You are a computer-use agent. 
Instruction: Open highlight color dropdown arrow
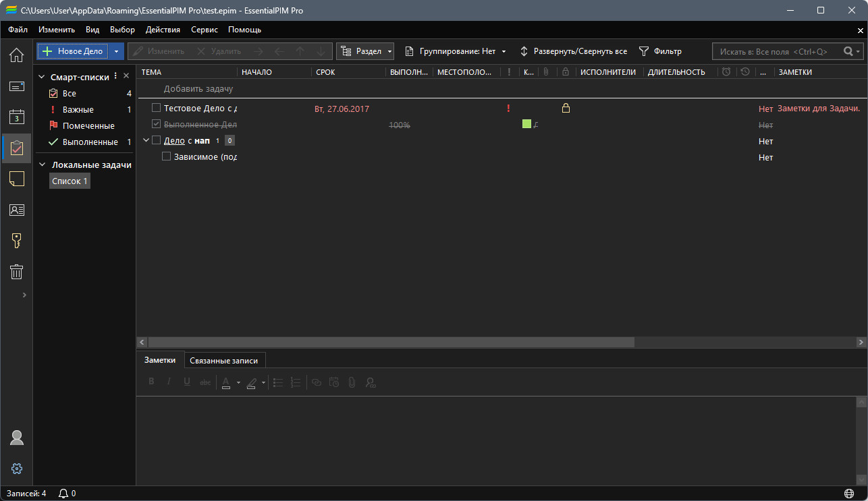point(263,383)
